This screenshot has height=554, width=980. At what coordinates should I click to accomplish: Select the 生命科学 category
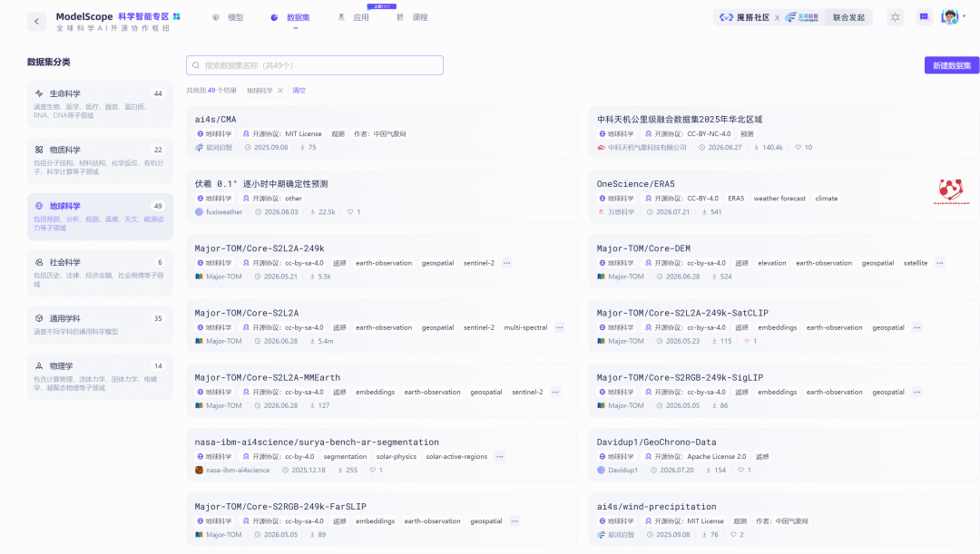(x=100, y=104)
